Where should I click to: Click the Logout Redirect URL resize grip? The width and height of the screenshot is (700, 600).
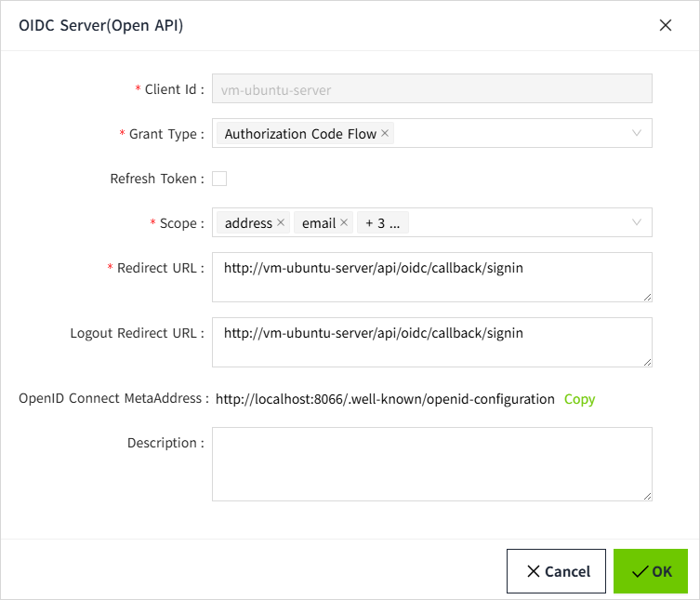point(646,361)
